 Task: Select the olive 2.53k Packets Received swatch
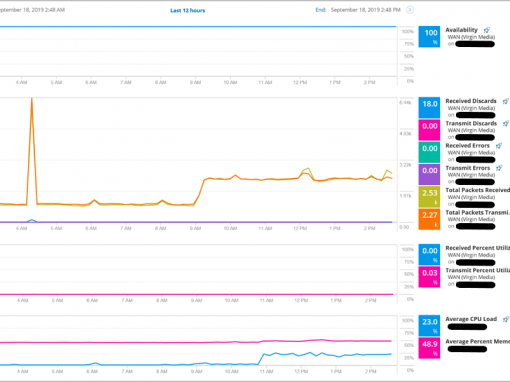(429, 197)
